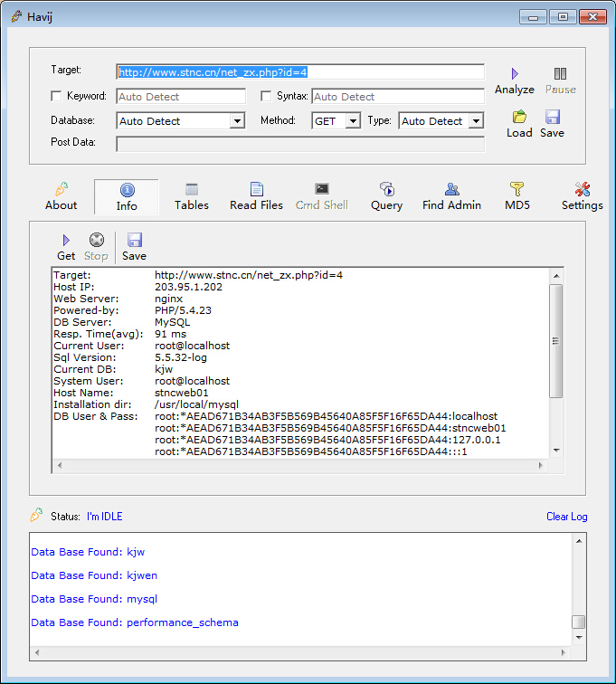Open the Find Admin tool

(x=451, y=196)
